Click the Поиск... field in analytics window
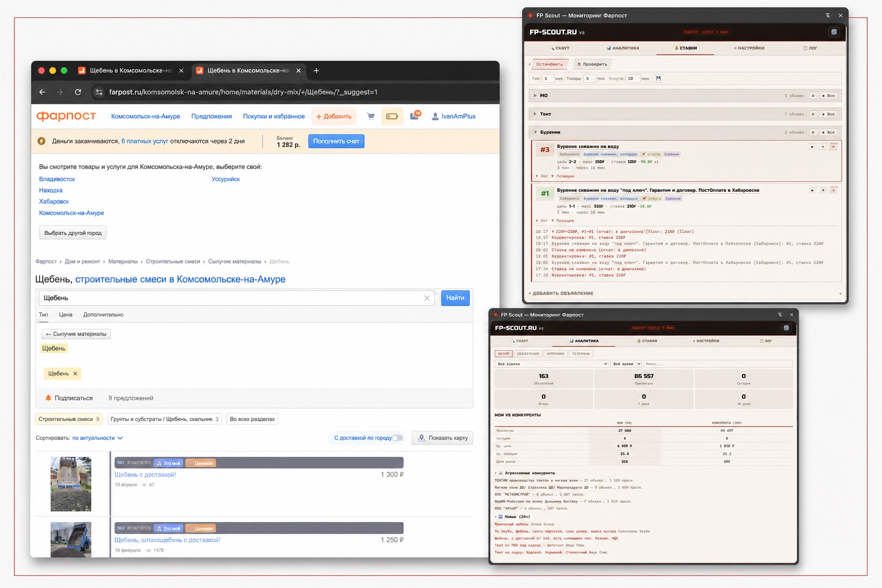 click(x=718, y=364)
